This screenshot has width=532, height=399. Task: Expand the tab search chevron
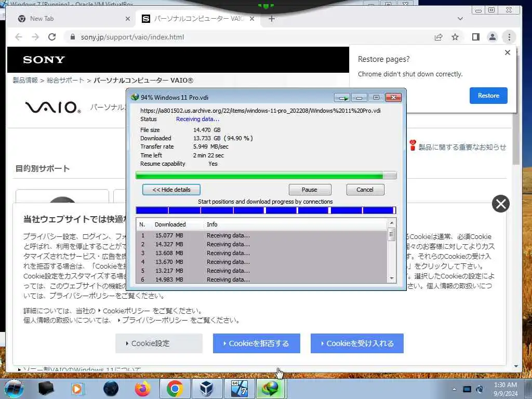point(460,19)
